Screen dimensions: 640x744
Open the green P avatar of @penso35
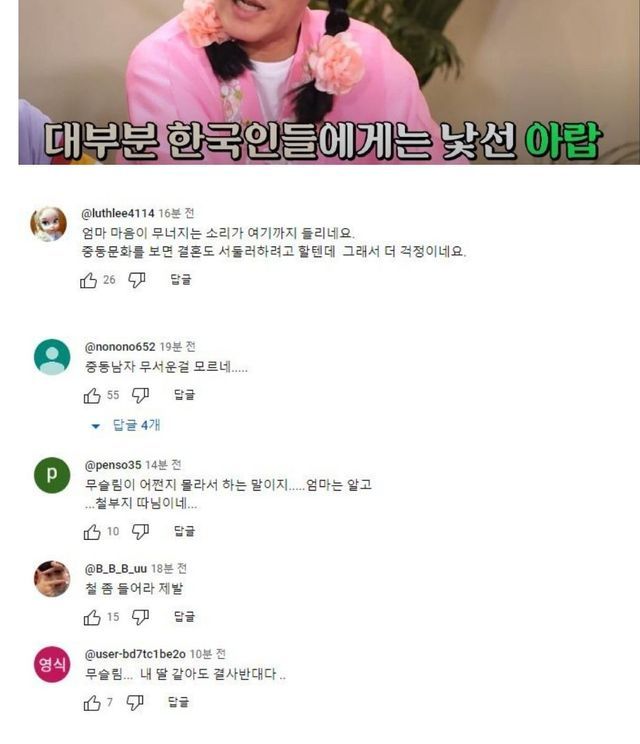click(x=52, y=475)
